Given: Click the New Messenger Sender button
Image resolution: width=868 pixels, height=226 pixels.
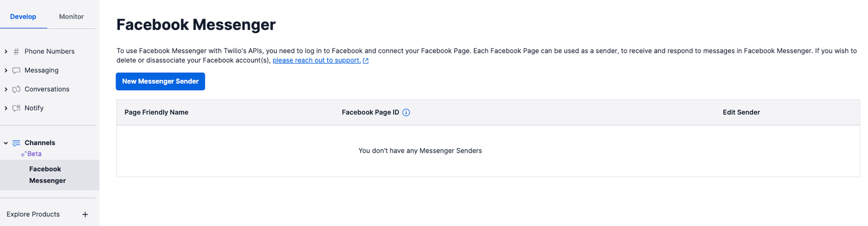Looking at the screenshot, I should 160,81.
